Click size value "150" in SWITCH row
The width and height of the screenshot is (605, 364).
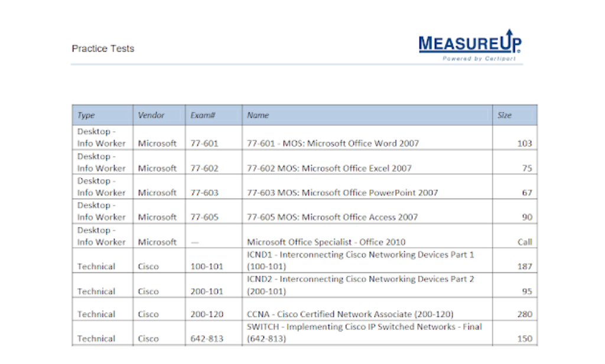[525, 339]
